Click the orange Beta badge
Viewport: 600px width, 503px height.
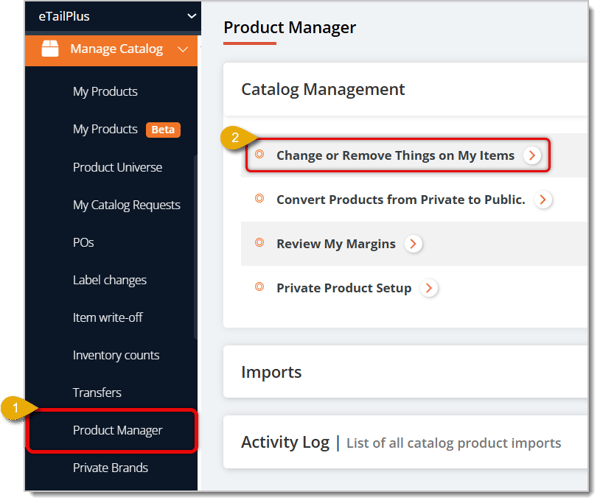(163, 130)
